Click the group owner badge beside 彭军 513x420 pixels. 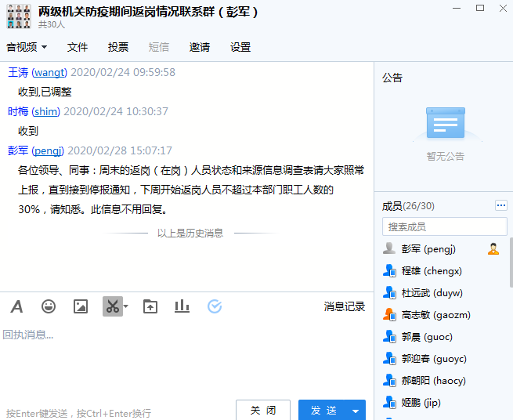pyautogui.click(x=493, y=249)
